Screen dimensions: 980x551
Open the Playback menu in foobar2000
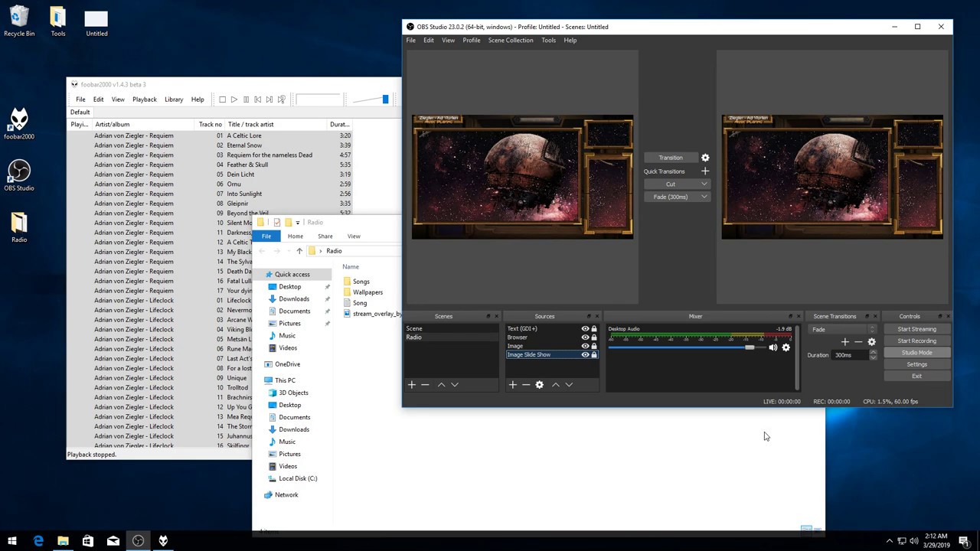tap(145, 99)
